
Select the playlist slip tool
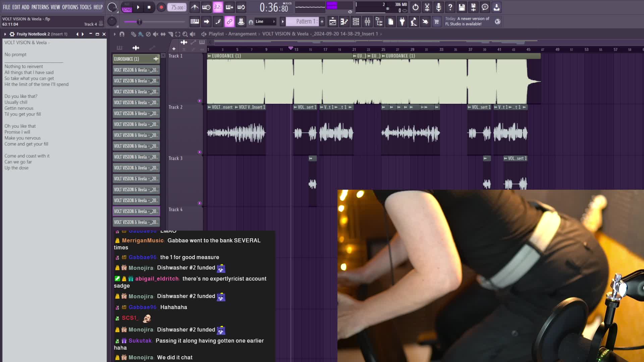[163, 34]
